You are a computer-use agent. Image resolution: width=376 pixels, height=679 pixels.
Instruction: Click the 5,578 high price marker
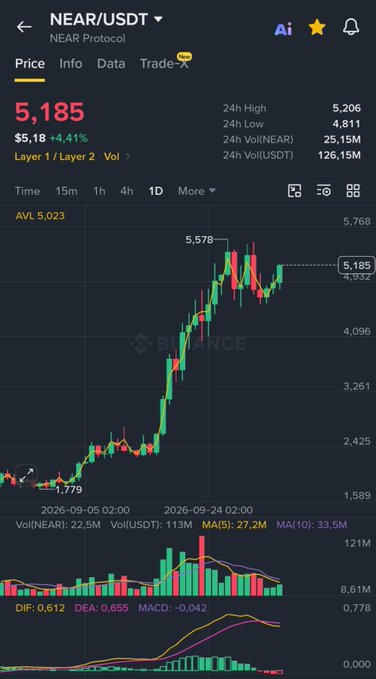pyautogui.click(x=199, y=239)
